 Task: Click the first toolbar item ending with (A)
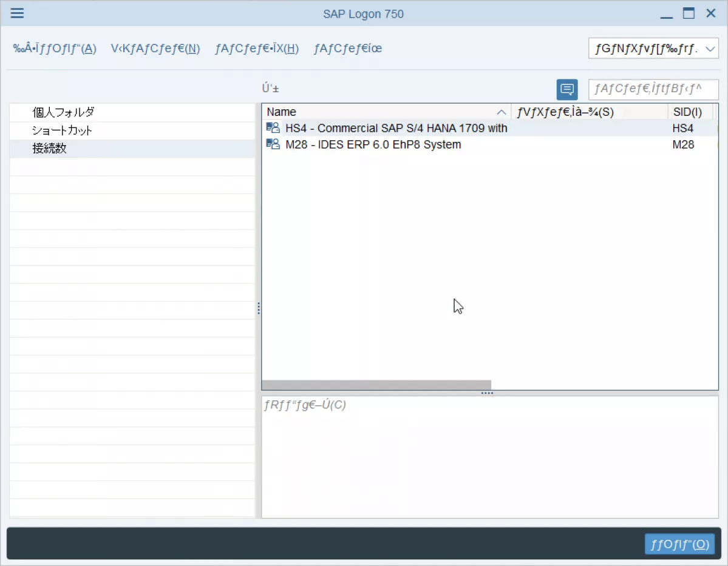55,49
